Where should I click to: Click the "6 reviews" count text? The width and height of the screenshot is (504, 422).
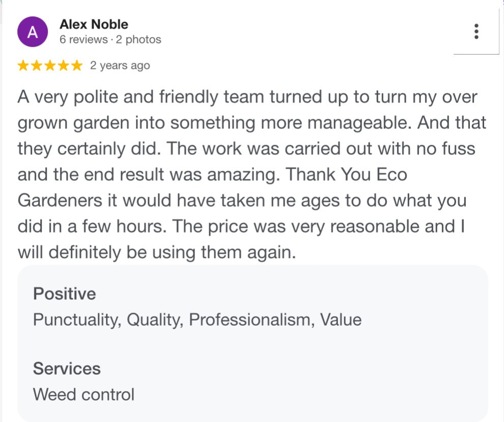click(83, 39)
